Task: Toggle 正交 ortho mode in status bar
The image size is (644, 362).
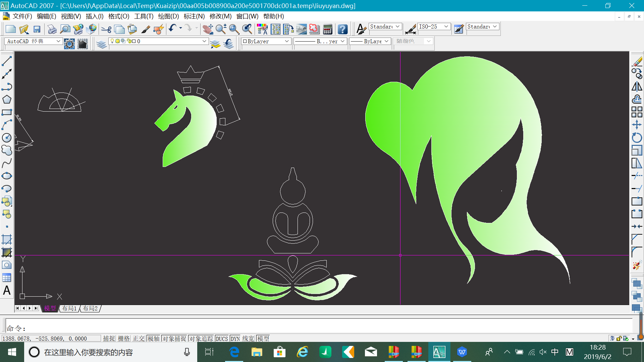Action: tap(139, 339)
